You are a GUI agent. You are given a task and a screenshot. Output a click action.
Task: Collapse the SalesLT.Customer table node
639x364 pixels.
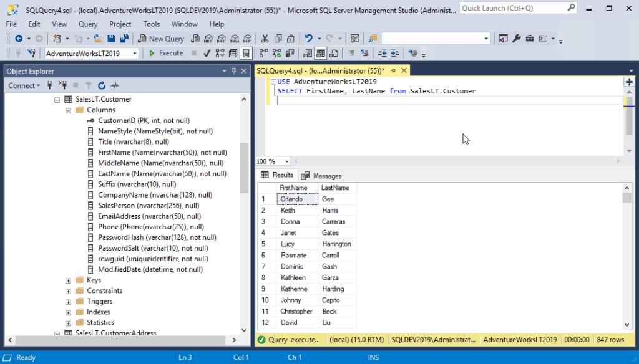57,100
